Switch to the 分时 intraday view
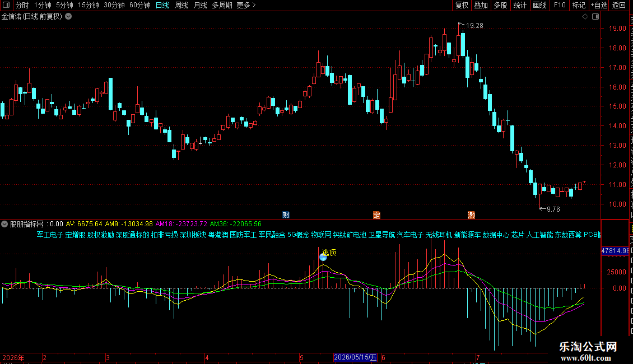633x364 pixels. click(22, 5)
